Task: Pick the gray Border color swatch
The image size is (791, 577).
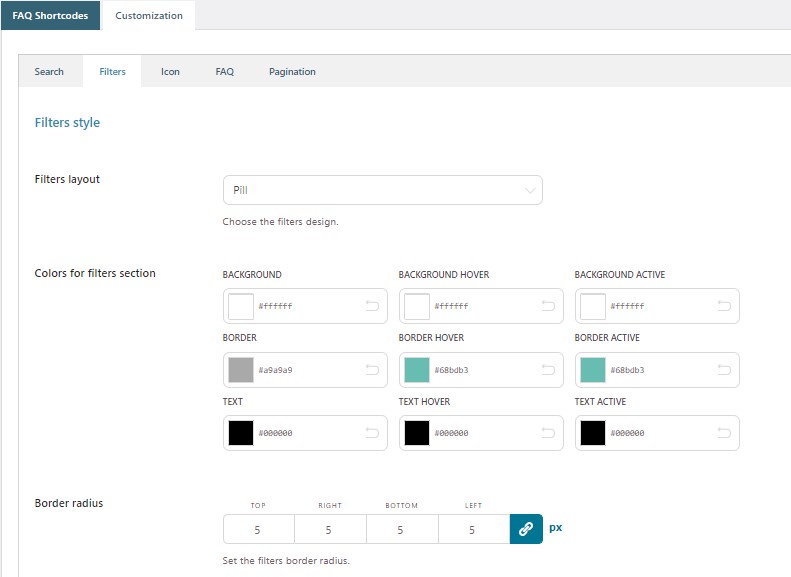Action: [241, 370]
